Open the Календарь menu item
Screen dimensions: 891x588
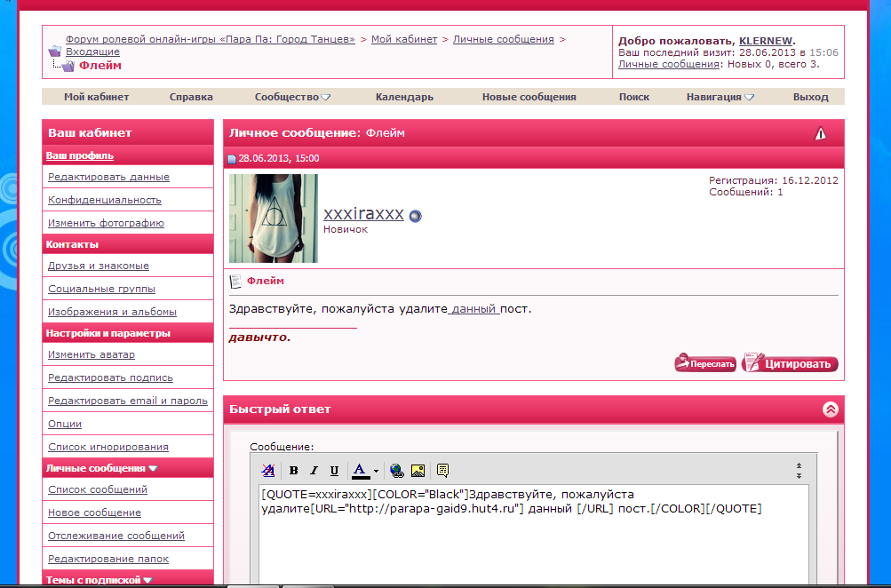coord(404,97)
